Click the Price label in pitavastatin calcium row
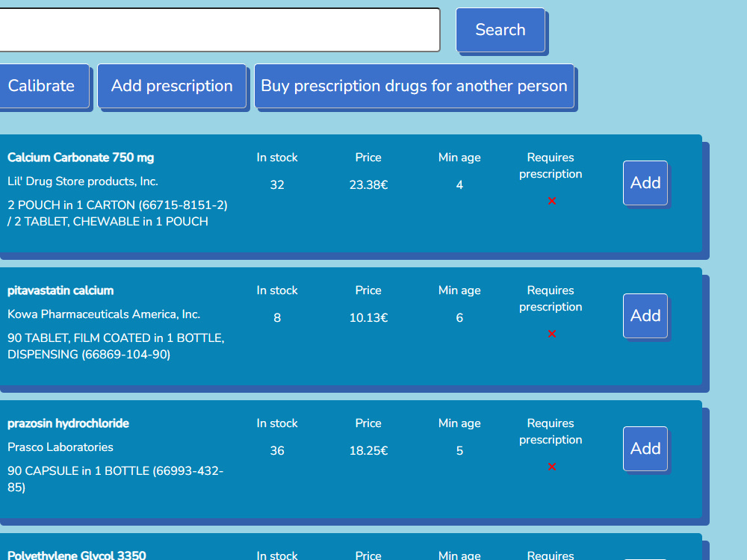747x560 pixels. click(368, 290)
